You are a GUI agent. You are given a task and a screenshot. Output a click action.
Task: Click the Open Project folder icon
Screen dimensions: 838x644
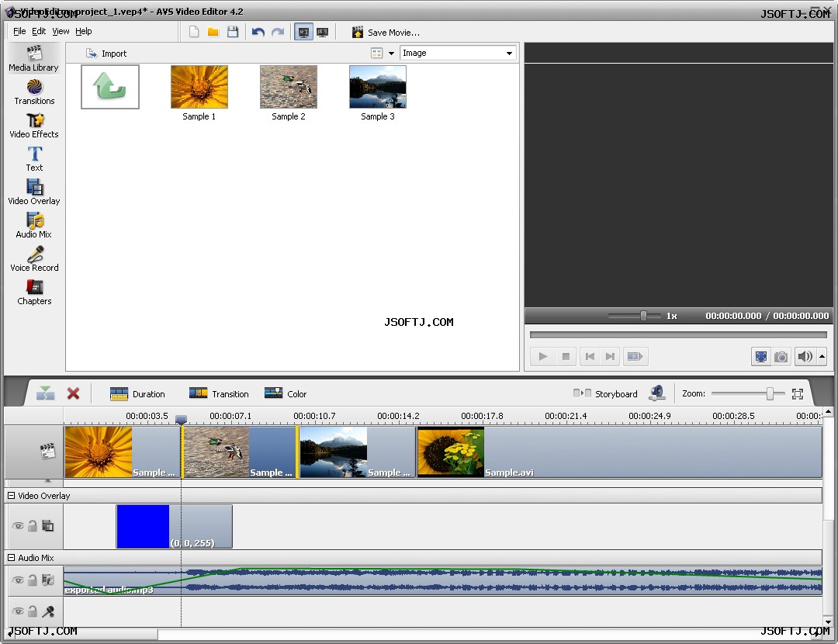(213, 32)
